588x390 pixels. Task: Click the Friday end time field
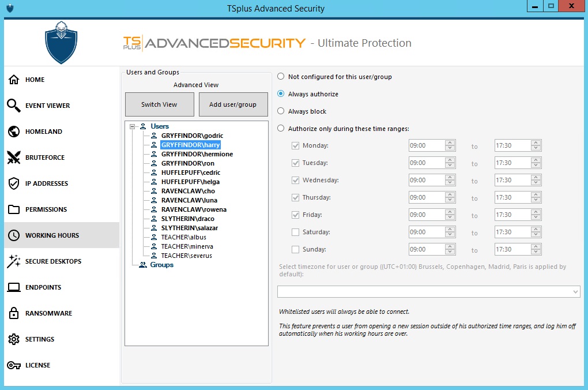point(512,215)
